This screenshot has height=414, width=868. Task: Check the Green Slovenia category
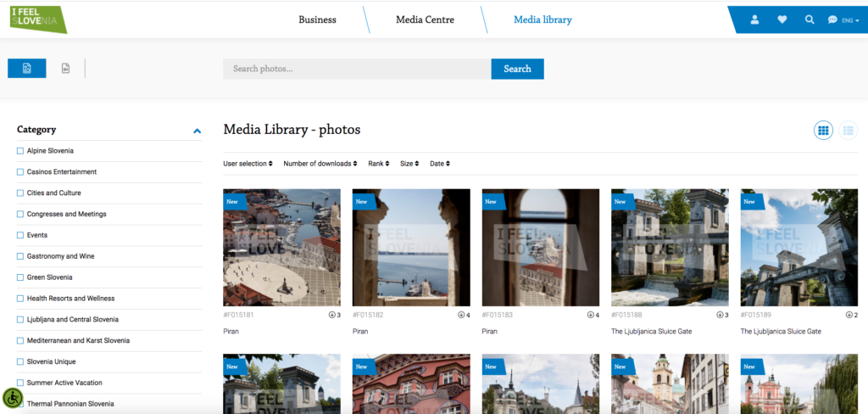20,277
